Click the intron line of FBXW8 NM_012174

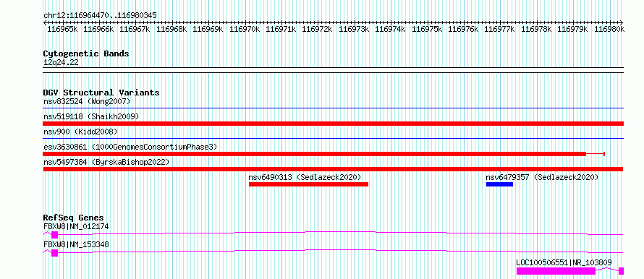341,233
